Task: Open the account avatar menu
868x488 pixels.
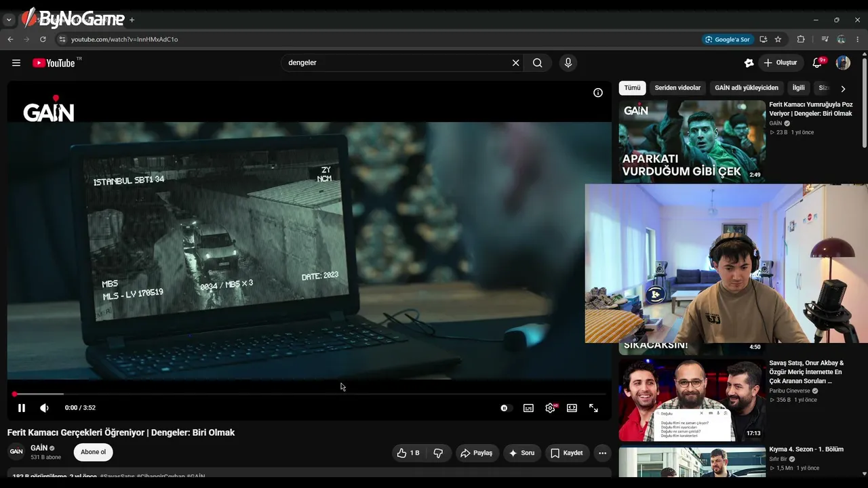Action: coord(843,63)
